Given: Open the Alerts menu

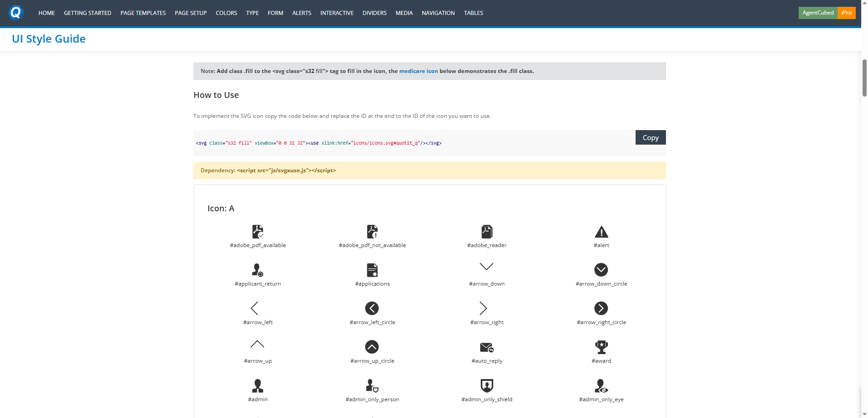Looking at the screenshot, I should click(302, 13).
